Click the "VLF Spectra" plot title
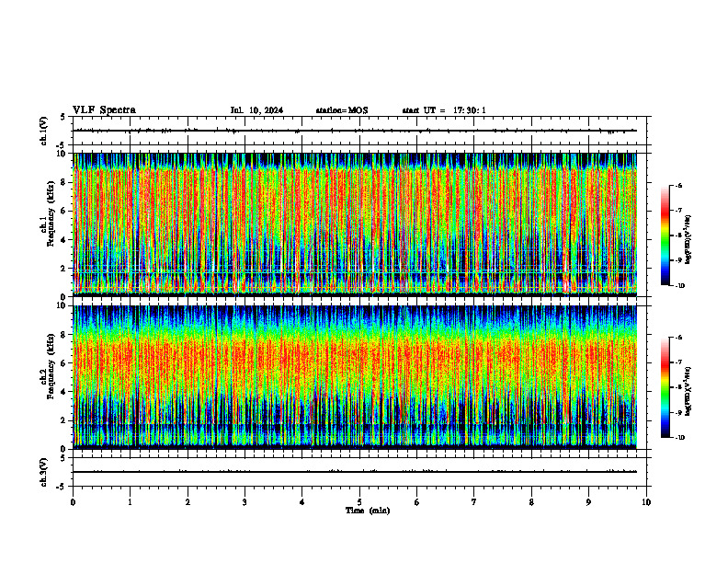The width and height of the screenshot is (728, 563). (x=104, y=109)
